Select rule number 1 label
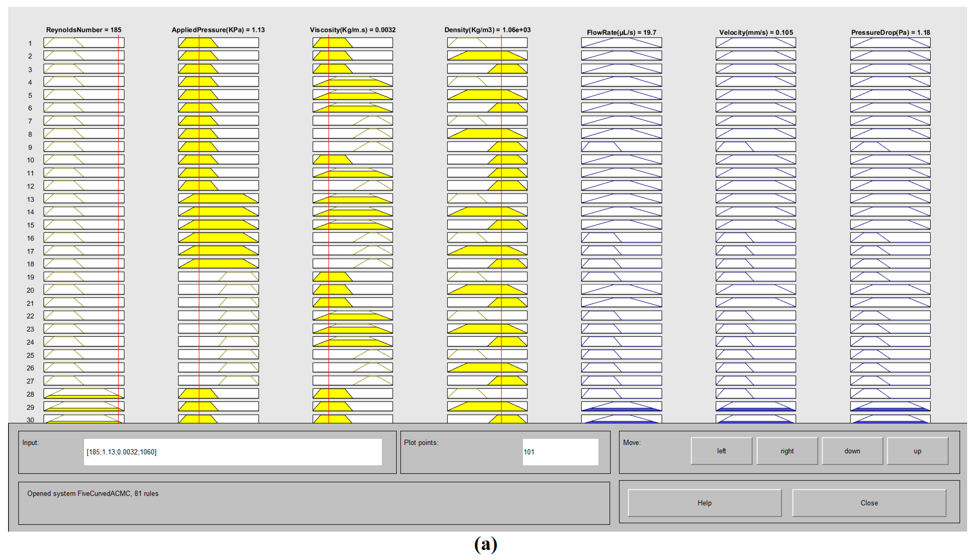This screenshot has width=975, height=560. pyautogui.click(x=30, y=44)
